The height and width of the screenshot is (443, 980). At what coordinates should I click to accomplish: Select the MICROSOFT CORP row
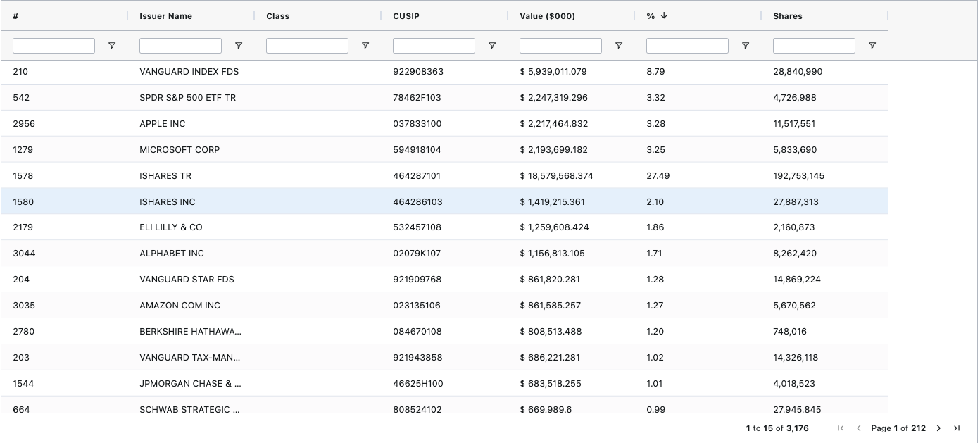point(180,150)
